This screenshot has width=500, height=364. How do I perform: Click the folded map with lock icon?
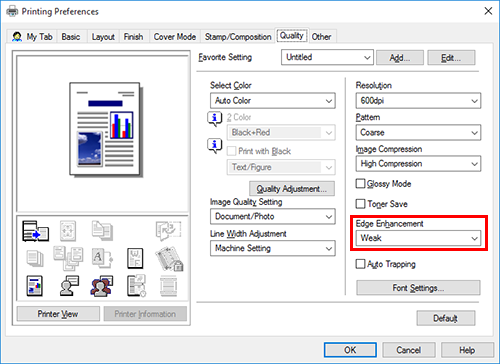(169, 259)
